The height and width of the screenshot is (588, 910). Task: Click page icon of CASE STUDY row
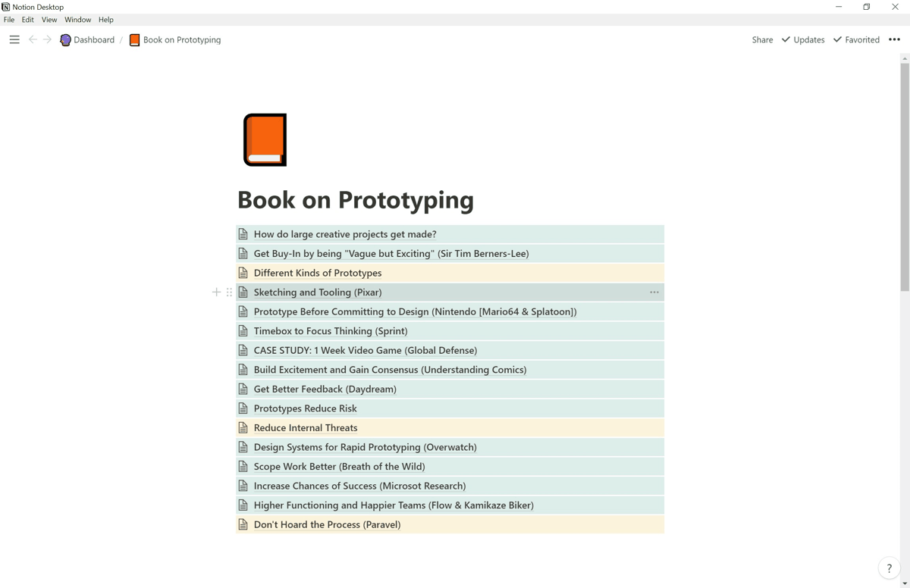coord(243,350)
